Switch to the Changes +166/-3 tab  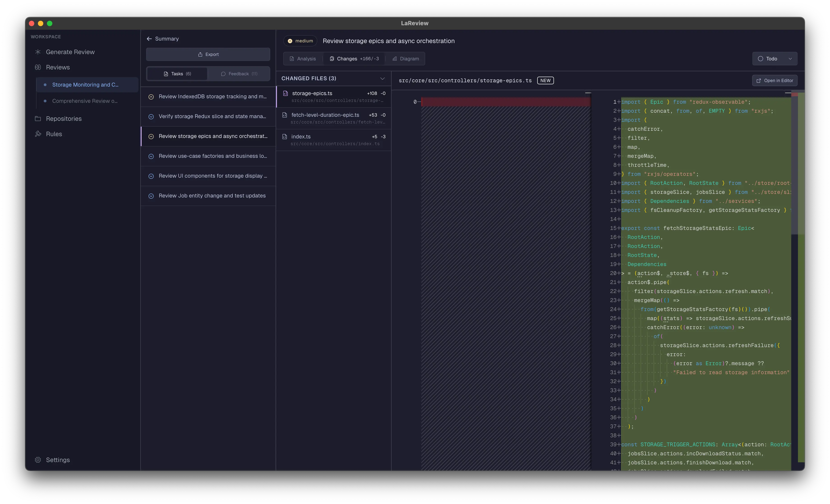tap(354, 59)
